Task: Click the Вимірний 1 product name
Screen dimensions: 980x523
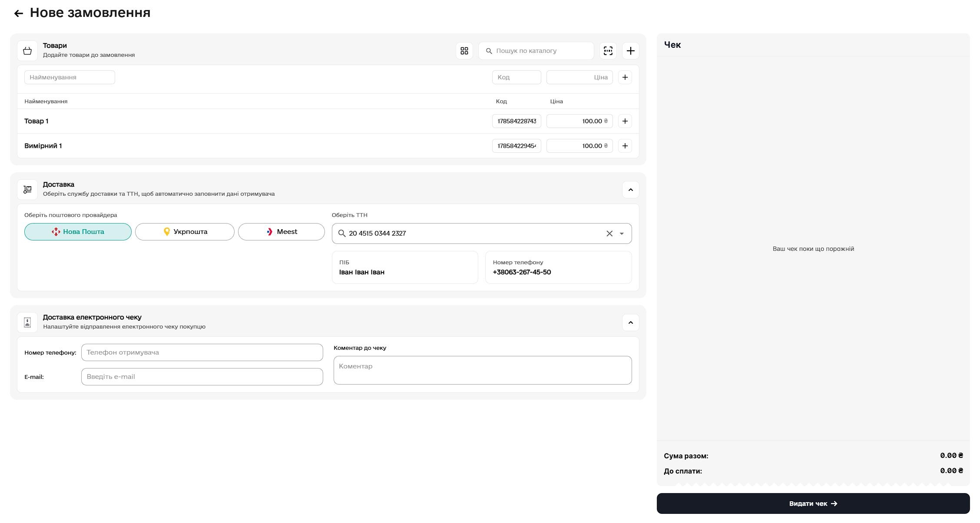Action: click(x=43, y=146)
